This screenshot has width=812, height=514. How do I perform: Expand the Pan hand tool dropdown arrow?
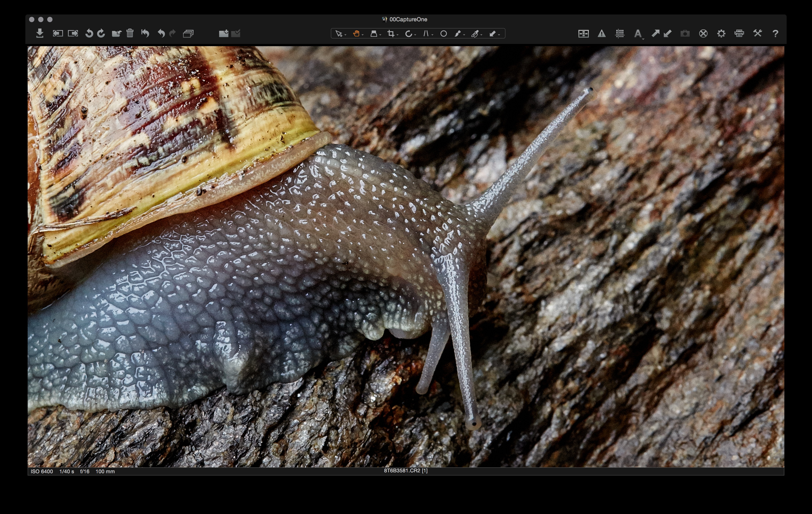[x=363, y=35]
